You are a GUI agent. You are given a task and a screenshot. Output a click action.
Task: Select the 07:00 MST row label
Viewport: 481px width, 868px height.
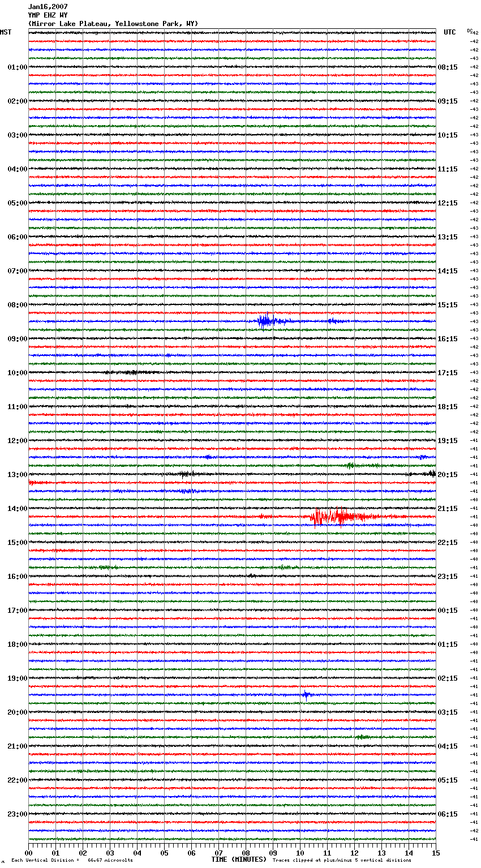click(18, 271)
